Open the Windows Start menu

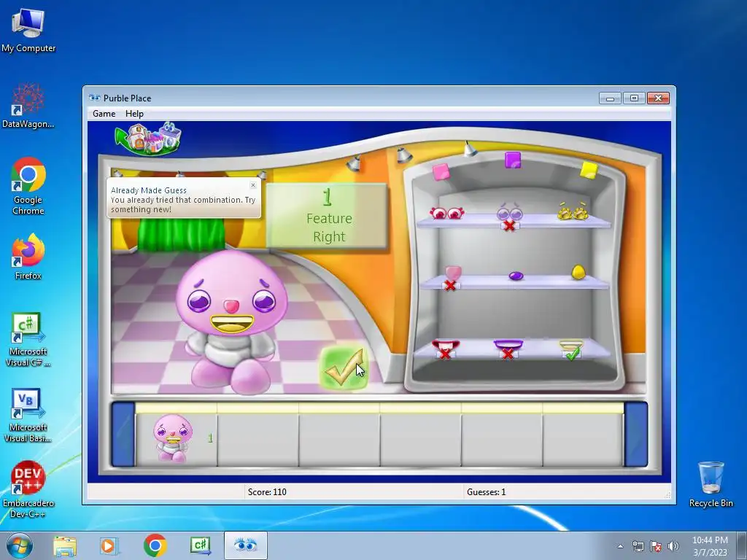pos(19,545)
